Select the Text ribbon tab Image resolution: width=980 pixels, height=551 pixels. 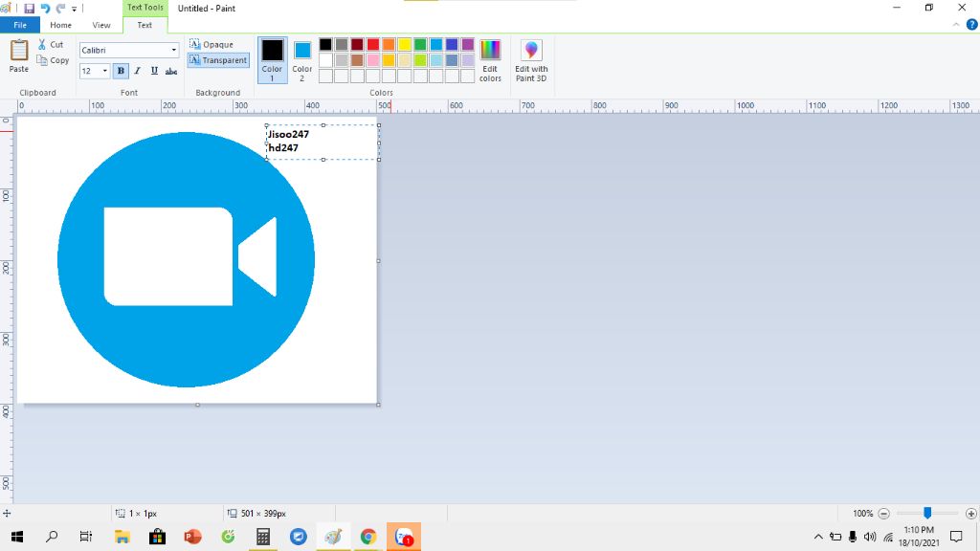pos(145,25)
